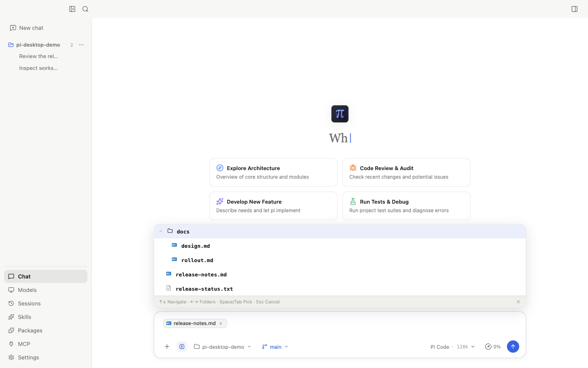Start a New chat

27,28
